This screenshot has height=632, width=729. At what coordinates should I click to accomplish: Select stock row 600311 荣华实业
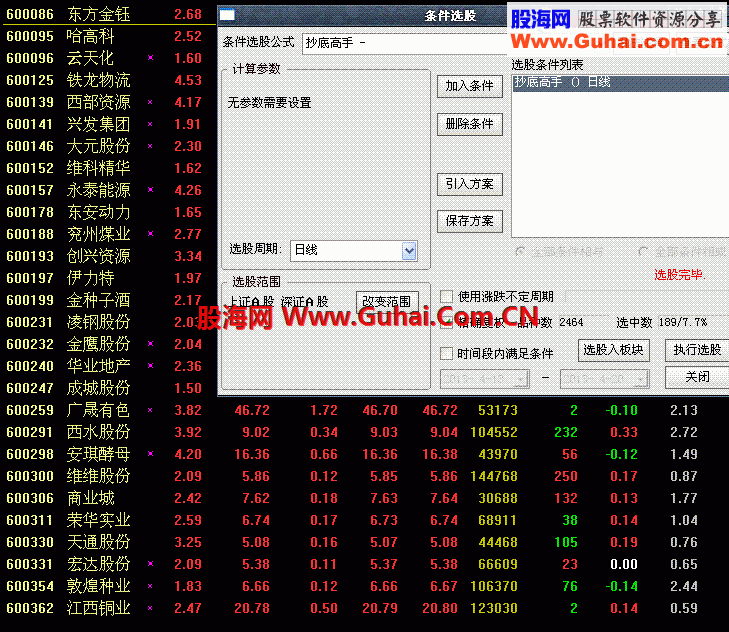pos(351,520)
